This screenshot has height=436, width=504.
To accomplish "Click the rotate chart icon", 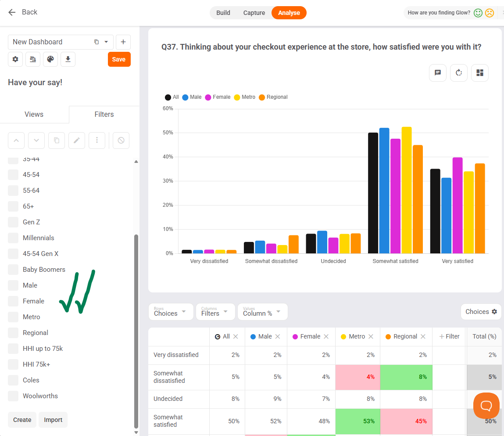I will pyautogui.click(x=459, y=73).
